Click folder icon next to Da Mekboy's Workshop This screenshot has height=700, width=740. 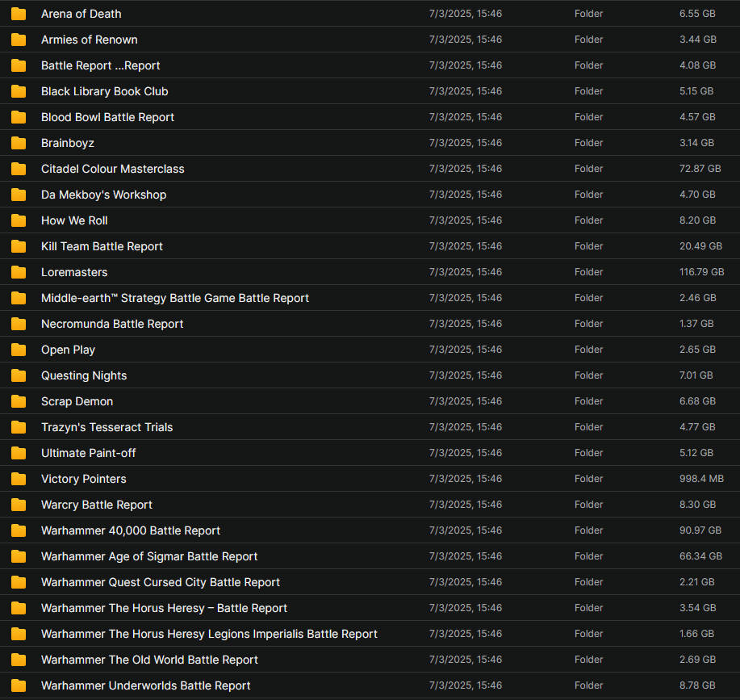point(19,195)
